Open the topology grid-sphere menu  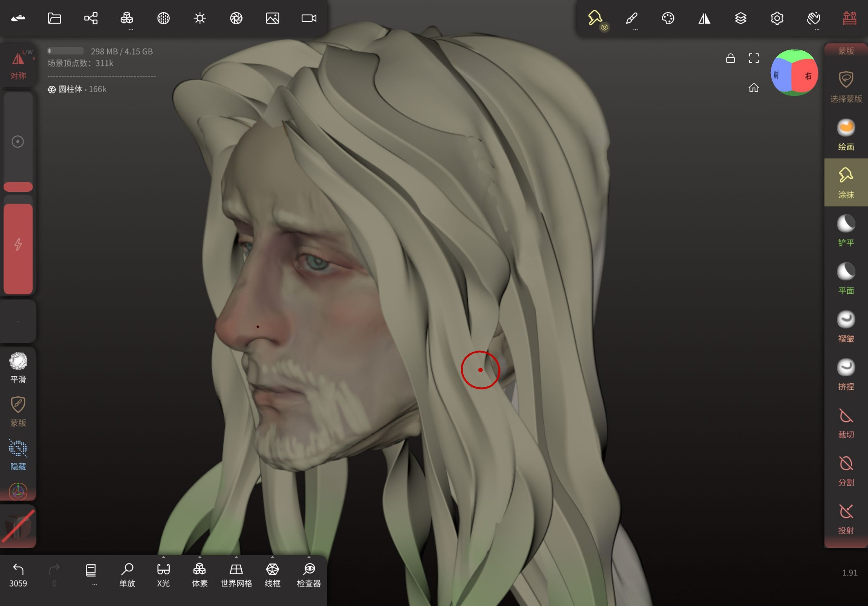click(x=163, y=18)
